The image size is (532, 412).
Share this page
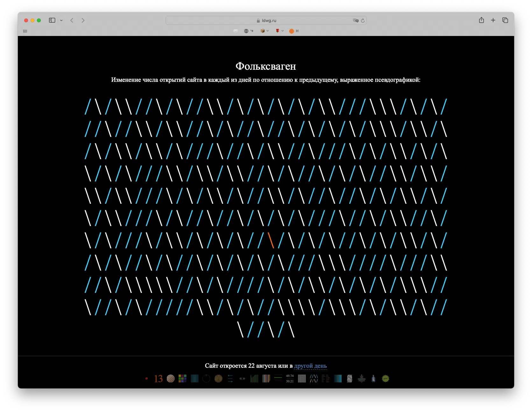point(481,20)
